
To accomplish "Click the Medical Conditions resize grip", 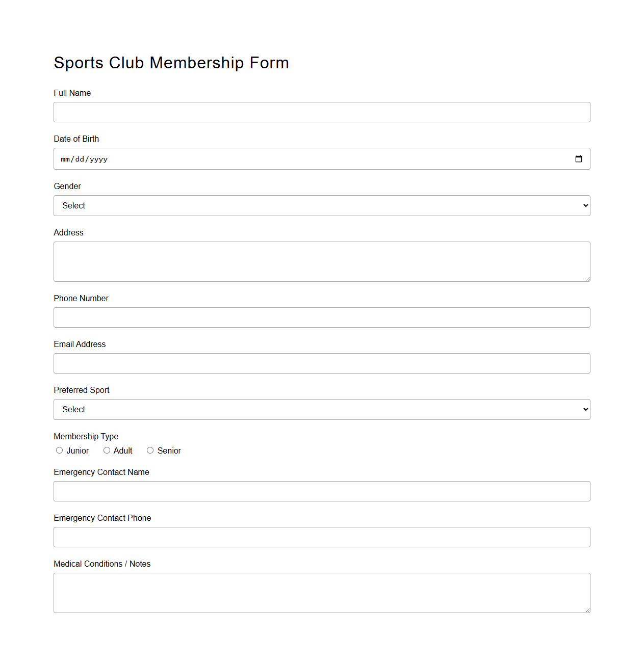I will click(x=587, y=609).
